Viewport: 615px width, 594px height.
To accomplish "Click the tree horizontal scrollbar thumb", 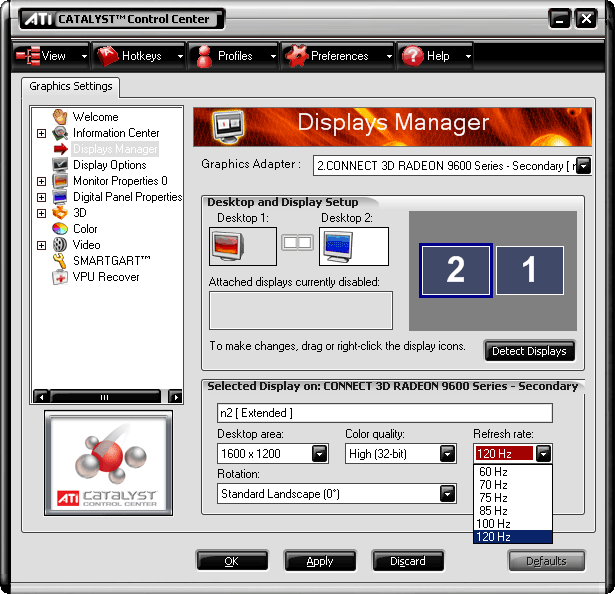I will [105, 397].
